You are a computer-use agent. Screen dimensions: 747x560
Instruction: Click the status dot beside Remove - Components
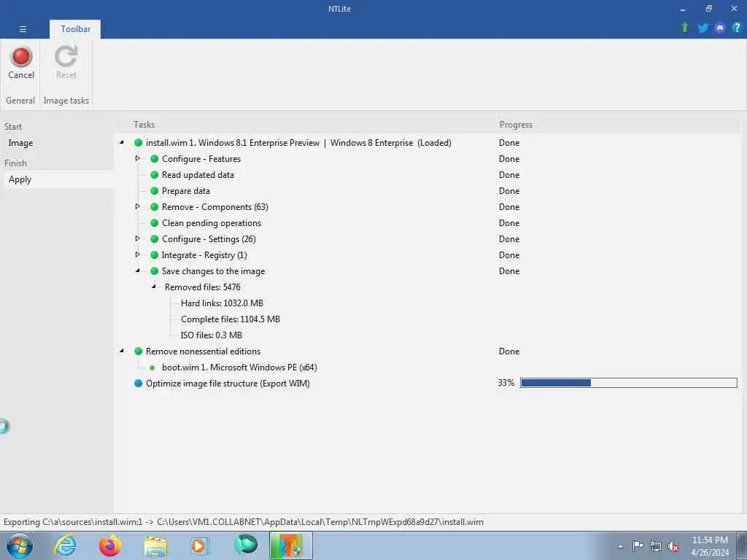[155, 206]
